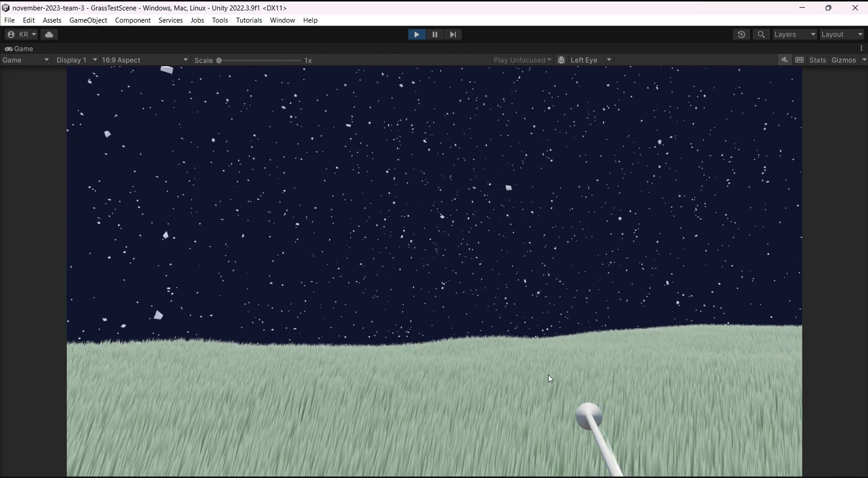Open the Window menu

click(282, 20)
